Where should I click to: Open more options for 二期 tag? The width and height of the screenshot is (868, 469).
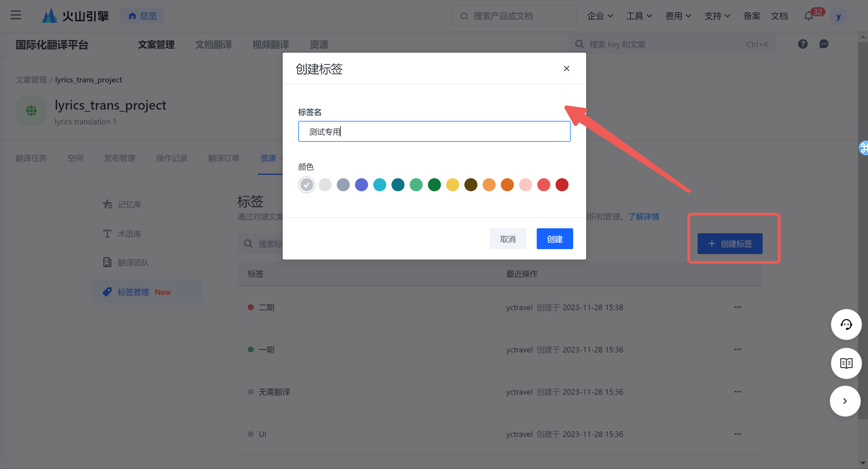737,307
